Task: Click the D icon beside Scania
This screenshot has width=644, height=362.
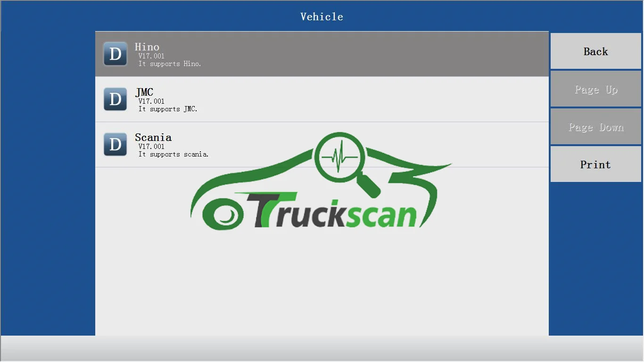Action: coord(115,144)
